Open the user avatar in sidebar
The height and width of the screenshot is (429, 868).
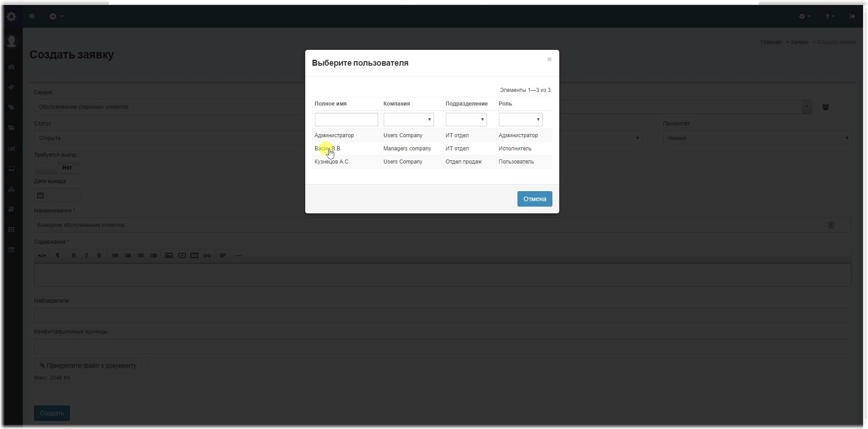(12, 41)
